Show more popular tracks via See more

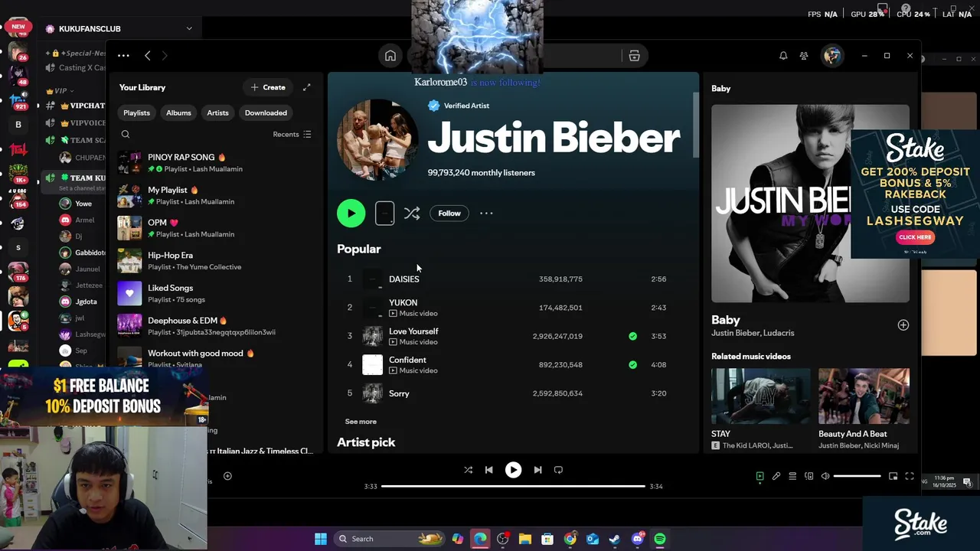click(x=361, y=422)
